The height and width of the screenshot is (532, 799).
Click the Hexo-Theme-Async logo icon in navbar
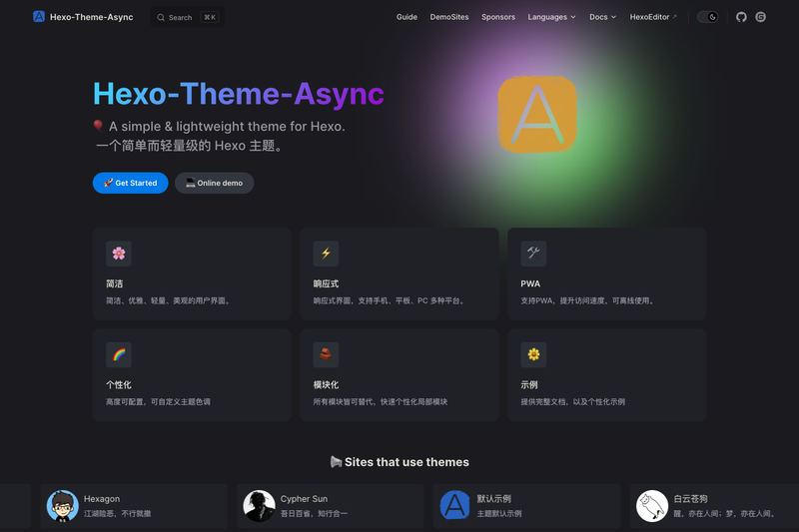pos(39,17)
